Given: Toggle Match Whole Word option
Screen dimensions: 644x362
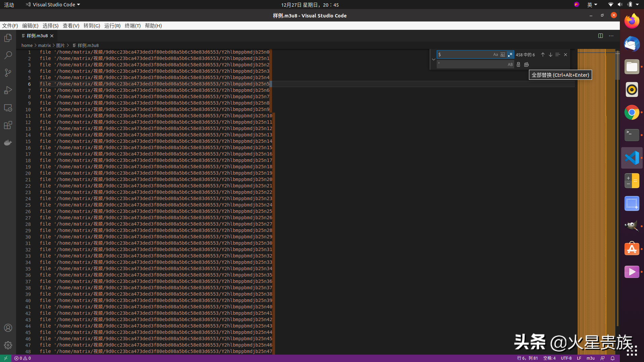Looking at the screenshot, I should [503, 55].
